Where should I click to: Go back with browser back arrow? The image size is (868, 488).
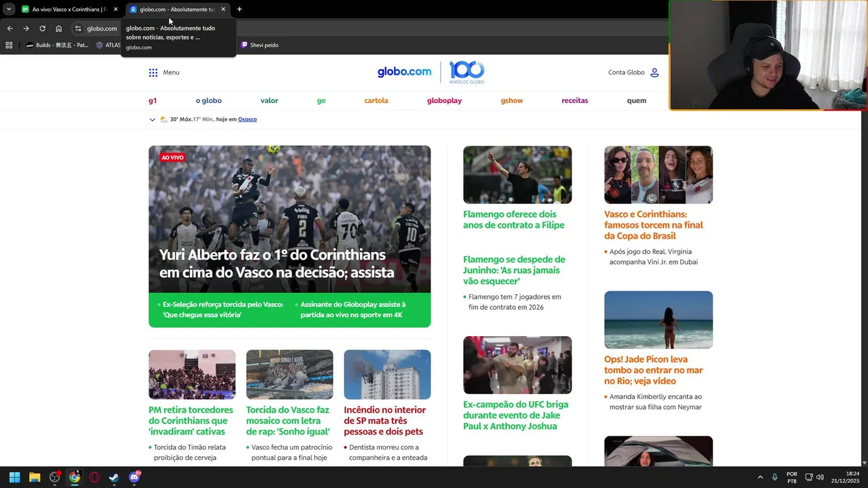coord(9,28)
